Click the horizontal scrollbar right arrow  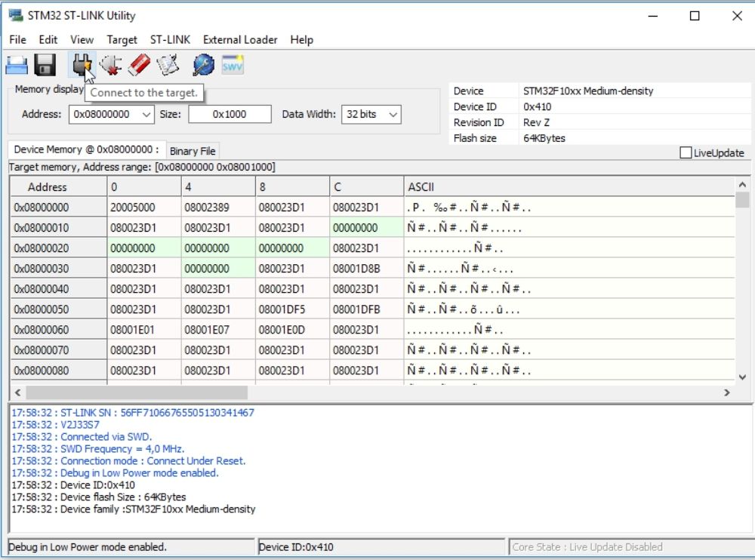point(726,392)
